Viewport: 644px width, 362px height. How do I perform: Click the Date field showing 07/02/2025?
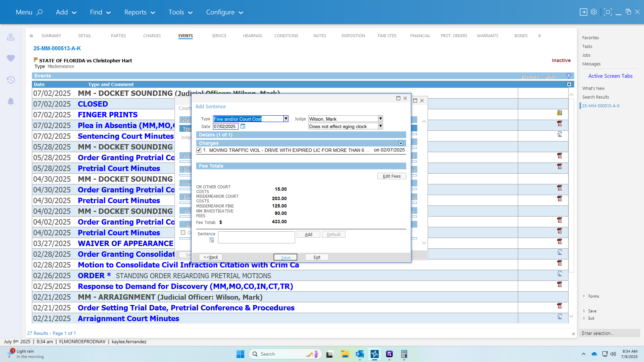click(x=226, y=126)
